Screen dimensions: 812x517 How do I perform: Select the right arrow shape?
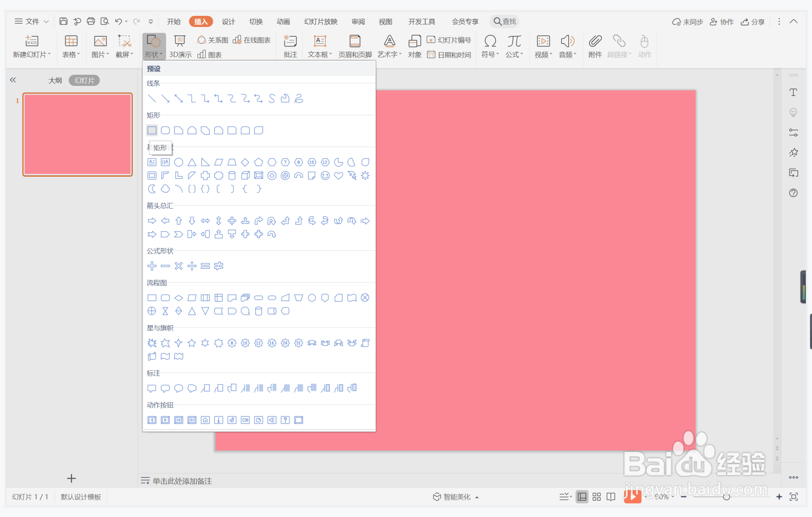pos(152,221)
